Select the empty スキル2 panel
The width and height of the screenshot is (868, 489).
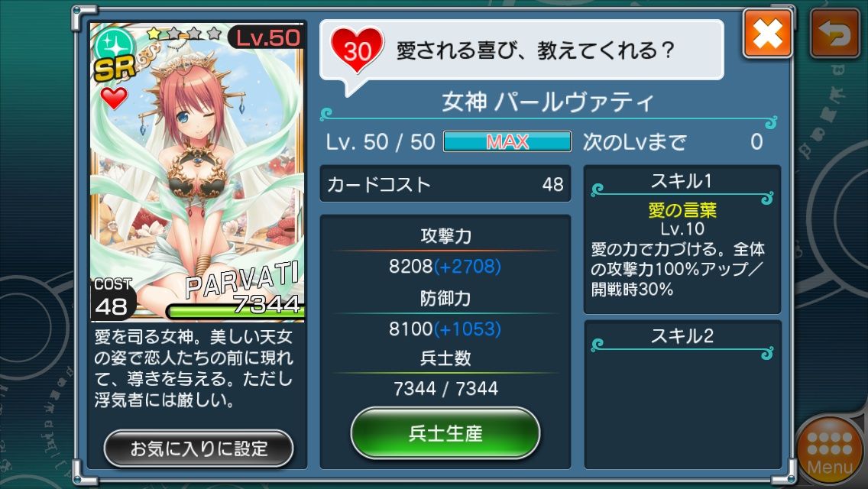tap(682, 394)
